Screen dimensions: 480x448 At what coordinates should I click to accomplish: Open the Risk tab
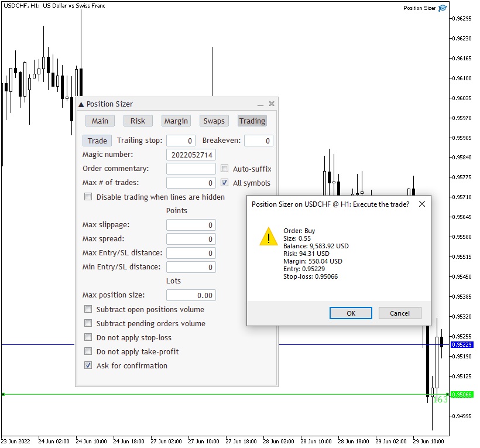[138, 121]
